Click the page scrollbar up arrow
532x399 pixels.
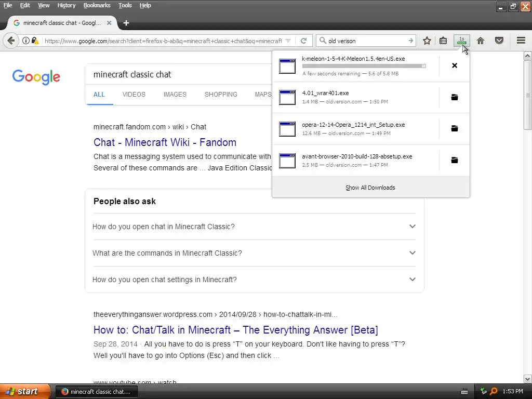[x=528, y=56]
